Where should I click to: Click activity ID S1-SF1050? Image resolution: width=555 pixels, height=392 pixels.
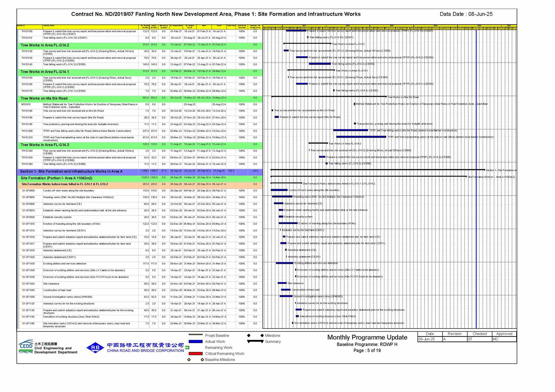(x=28, y=297)
